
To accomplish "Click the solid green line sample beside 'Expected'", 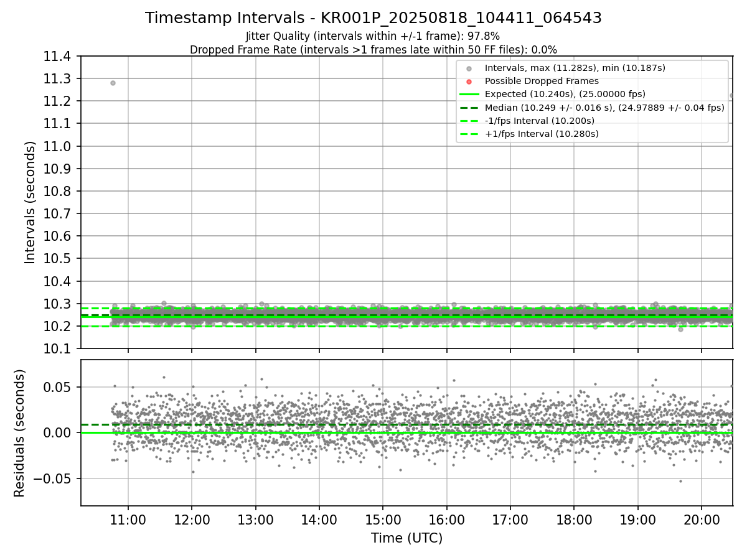I will point(469,95).
